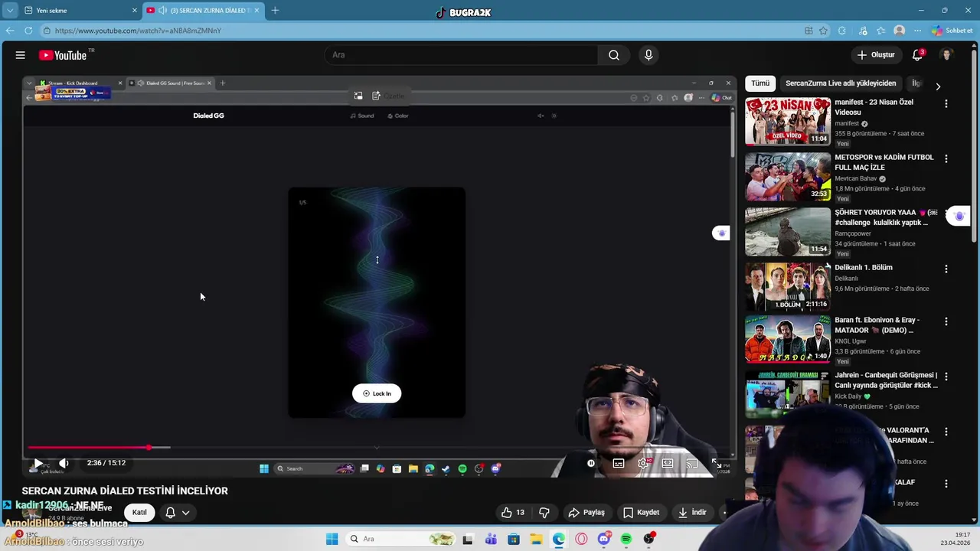Click Oluştur create button
The width and height of the screenshot is (980, 551).
(x=875, y=55)
